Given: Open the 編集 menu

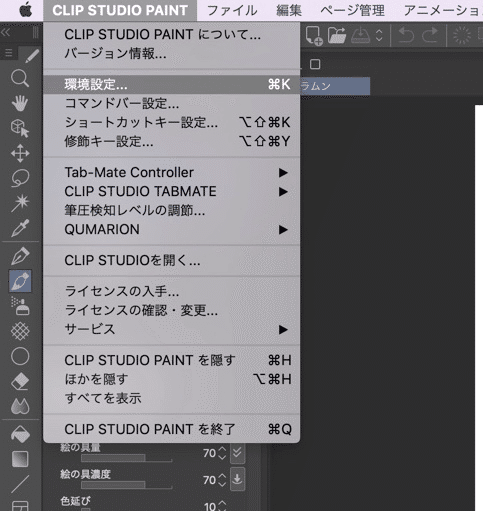Looking at the screenshot, I should pyautogui.click(x=289, y=11).
